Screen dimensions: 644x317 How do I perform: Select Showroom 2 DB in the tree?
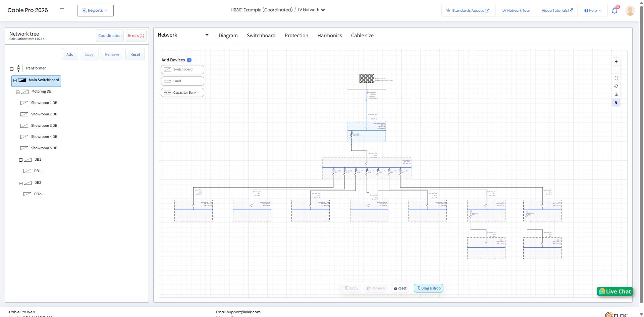click(x=44, y=114)
